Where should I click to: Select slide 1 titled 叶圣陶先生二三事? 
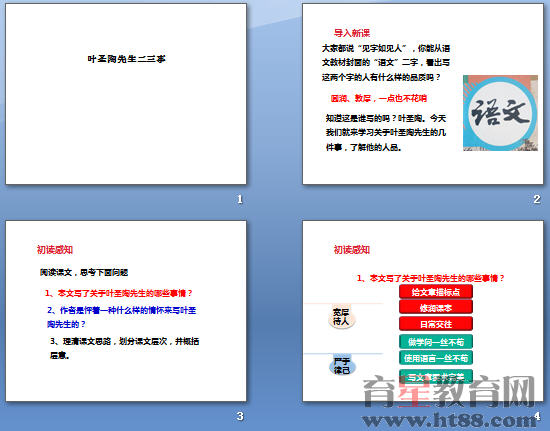click(x=126, y=94)
